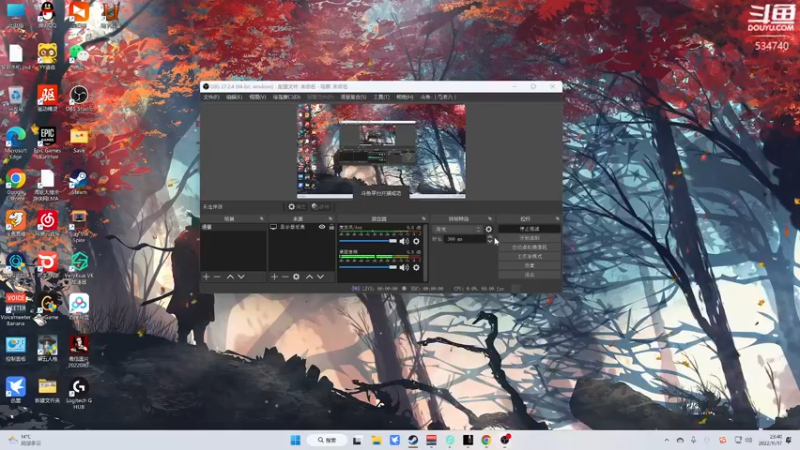Adjust Desktop Audio volume slider
The width and height of the screenshot is (800, 450).
click(368, 267)
